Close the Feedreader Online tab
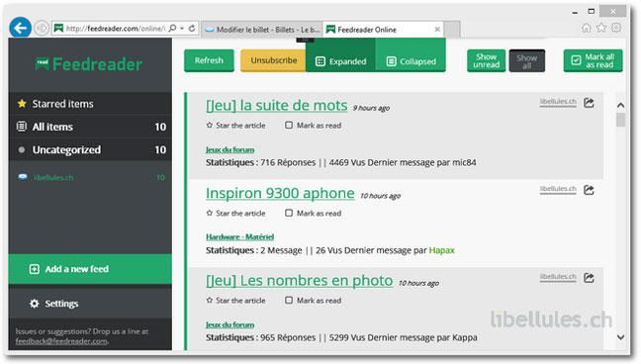Screen dimensions: 641x364 (x=437, y=30)
